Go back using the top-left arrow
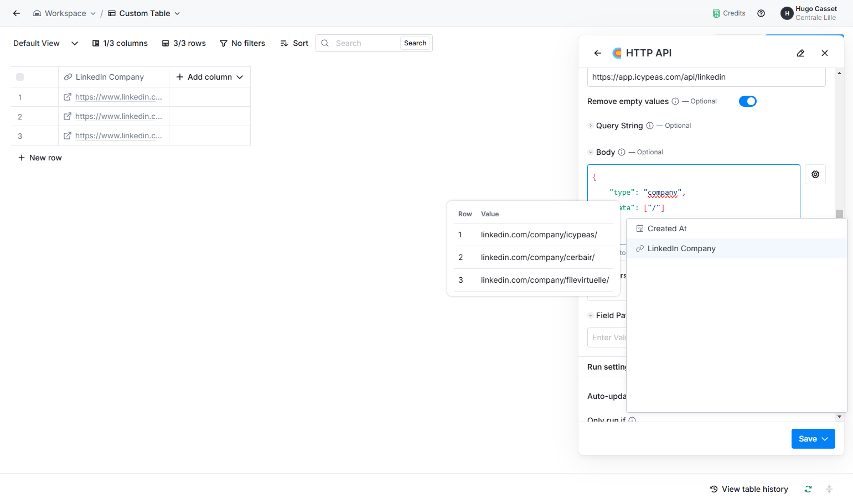Screen dimensions: 853x504 click(x=17, y=13)
